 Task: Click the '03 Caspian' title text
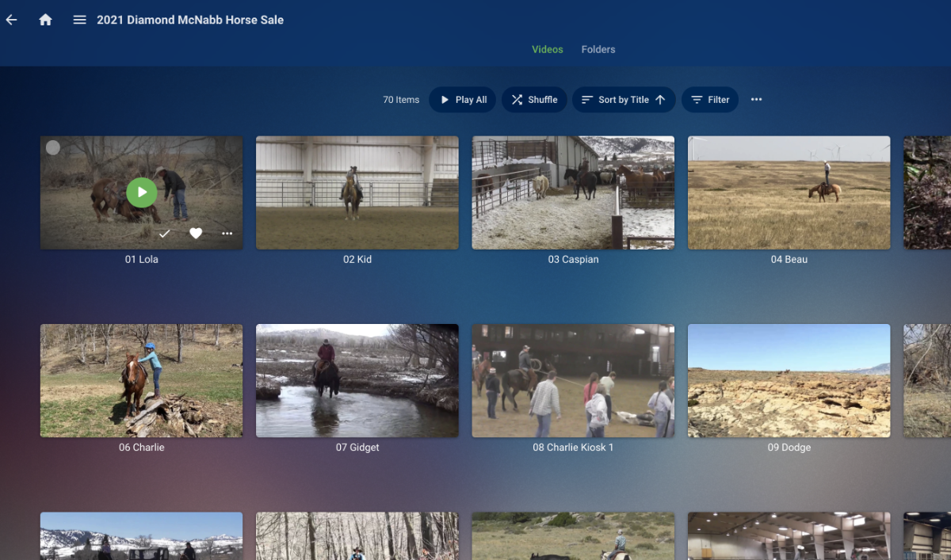[573, 259]
